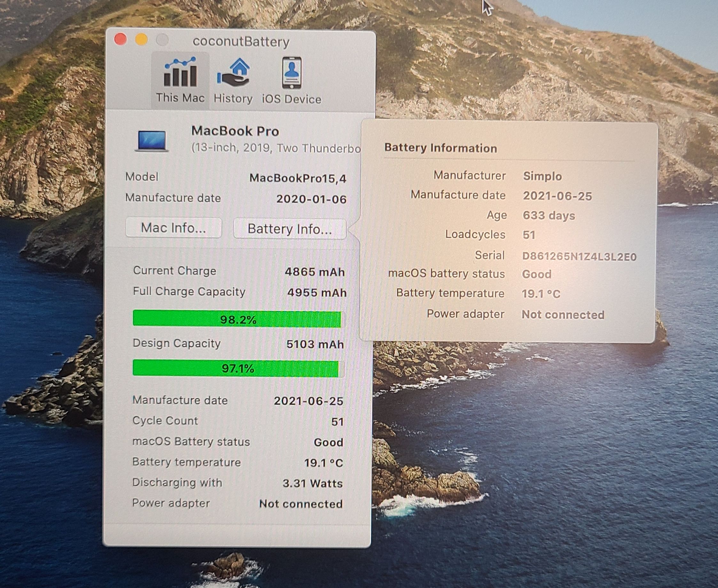Image resolution: width=718 pixels, height=588 pixels.
Task: Click the MacBook Pro laptop icon
Action: click(x=152, y=141)
